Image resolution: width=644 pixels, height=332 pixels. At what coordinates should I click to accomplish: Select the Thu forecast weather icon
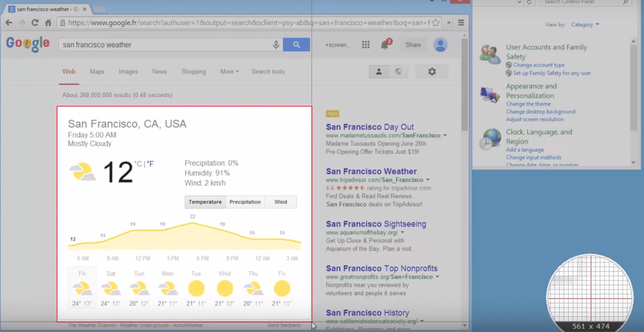253,289
